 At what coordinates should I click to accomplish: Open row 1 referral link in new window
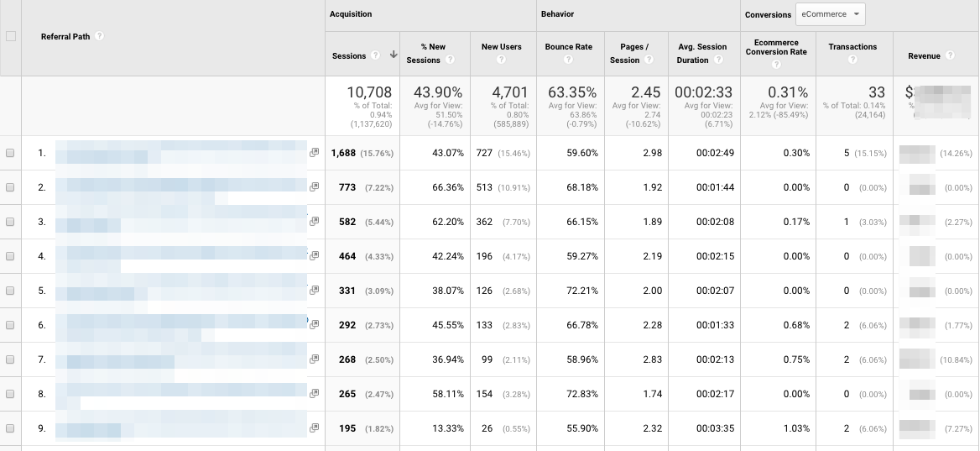pyautogui.click(x=314, y=153)
